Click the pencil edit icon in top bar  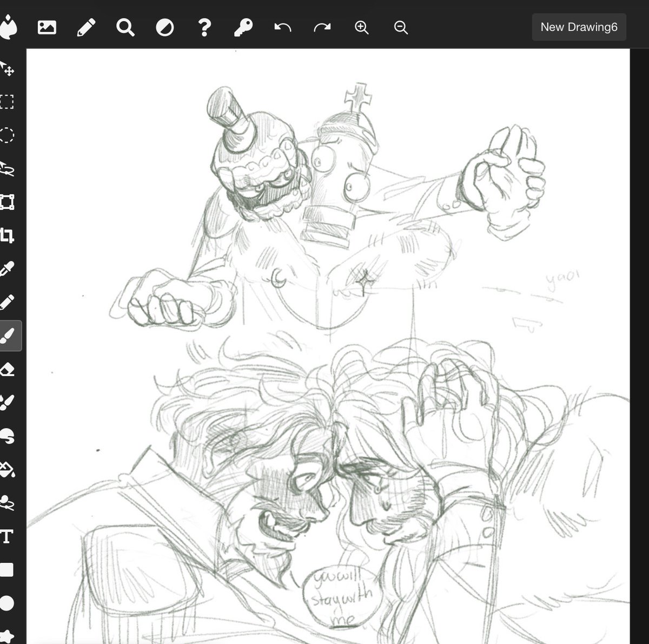pos(86,27)
